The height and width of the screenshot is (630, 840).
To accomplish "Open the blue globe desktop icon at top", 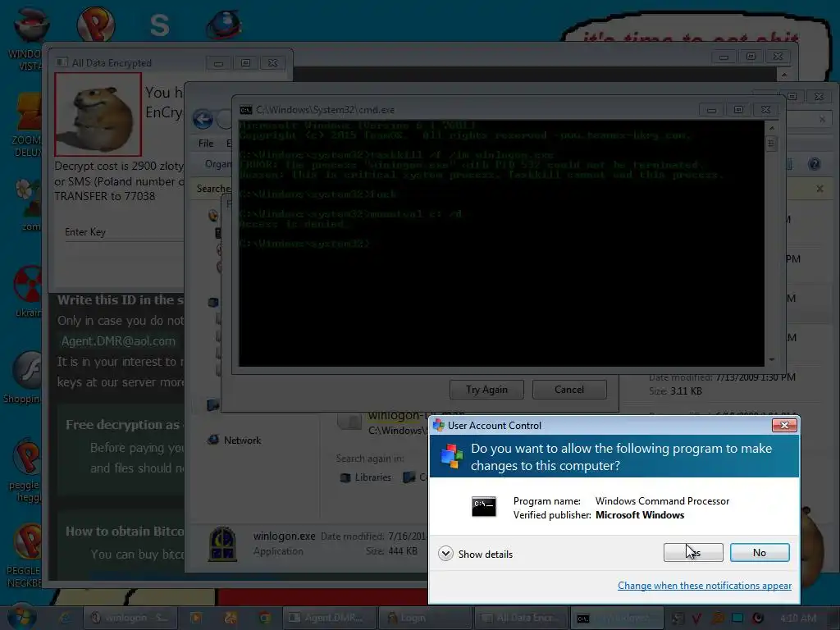I will tap(224, 24).
